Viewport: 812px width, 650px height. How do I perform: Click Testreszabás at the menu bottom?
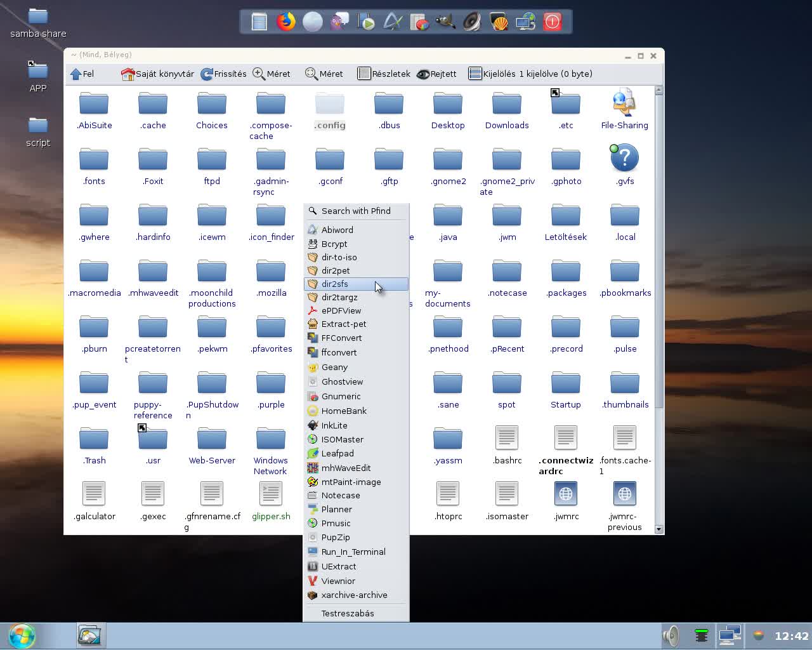click(356, 613)
